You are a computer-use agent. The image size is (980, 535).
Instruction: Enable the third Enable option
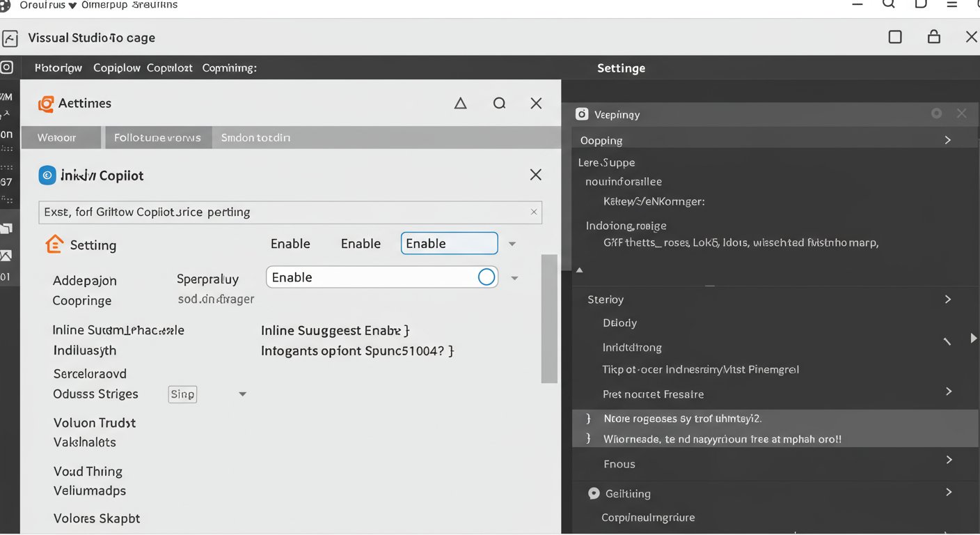449,243
